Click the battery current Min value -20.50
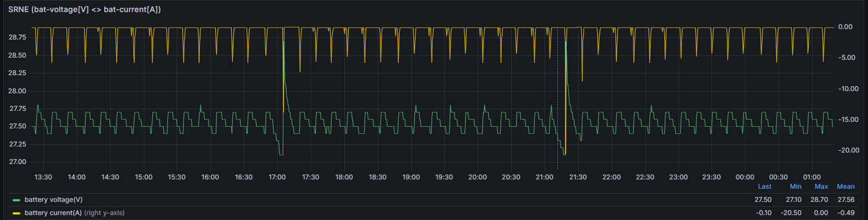 pyautogui.click(x=791, y=213)
